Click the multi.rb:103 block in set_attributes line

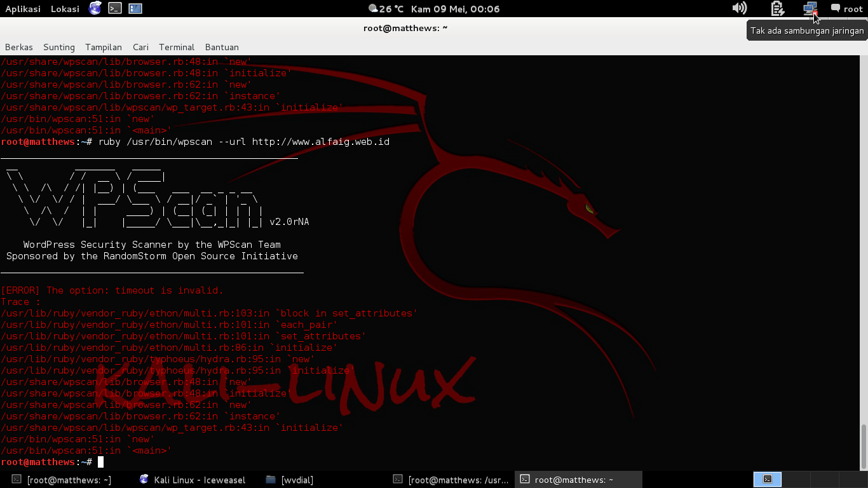[209, 313]
